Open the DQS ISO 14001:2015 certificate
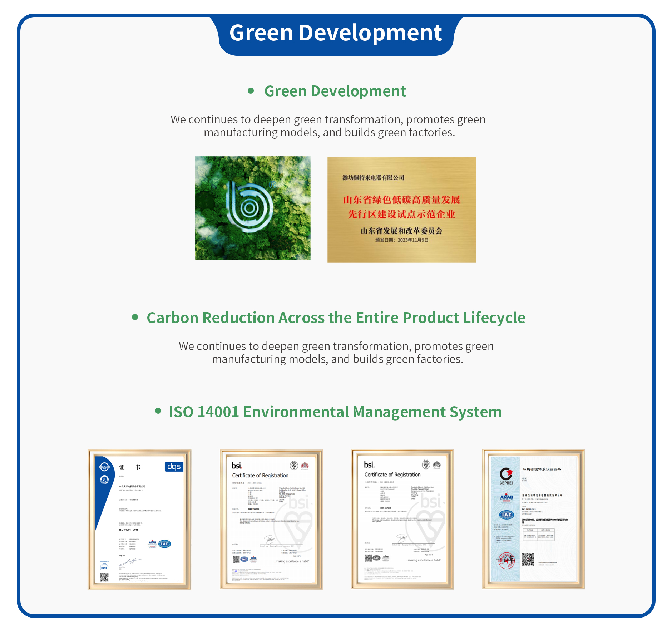672x634 pixels. tap(139, 518)
